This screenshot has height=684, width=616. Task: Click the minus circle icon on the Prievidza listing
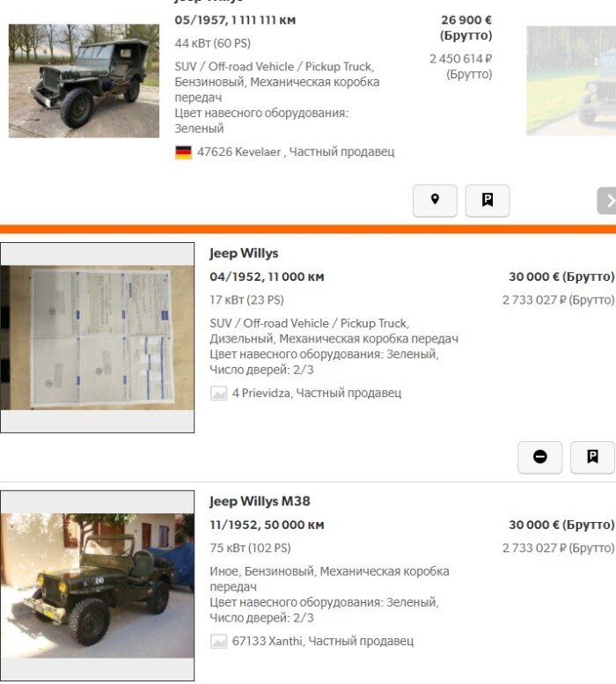(x=539, y=457)
